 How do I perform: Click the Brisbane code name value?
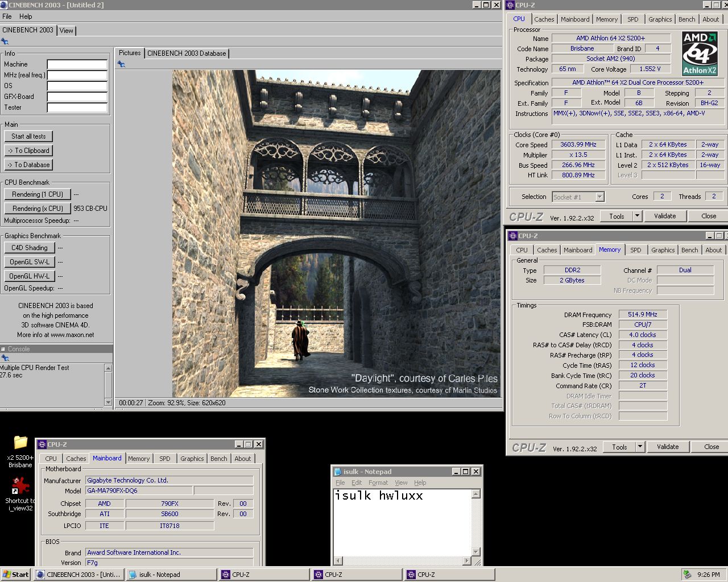pos(582,48)
